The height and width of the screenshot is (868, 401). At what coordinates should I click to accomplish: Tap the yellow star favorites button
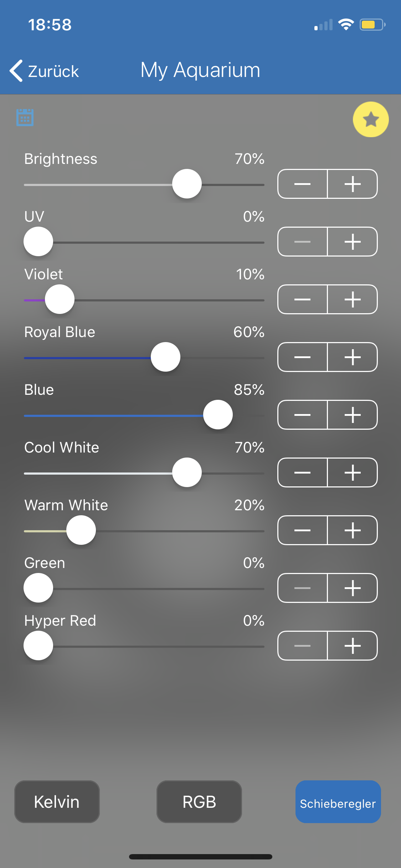click(x=371, y=119)
